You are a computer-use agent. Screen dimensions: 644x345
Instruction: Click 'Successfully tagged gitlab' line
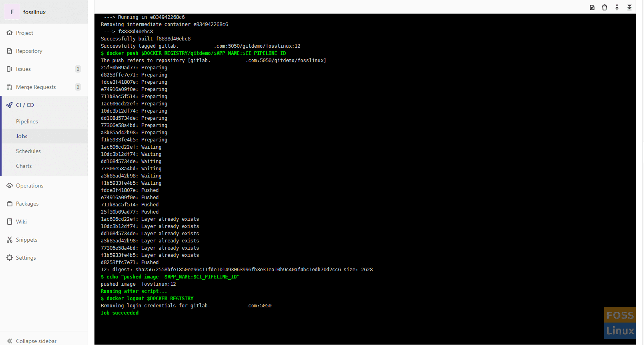[201, 46]
